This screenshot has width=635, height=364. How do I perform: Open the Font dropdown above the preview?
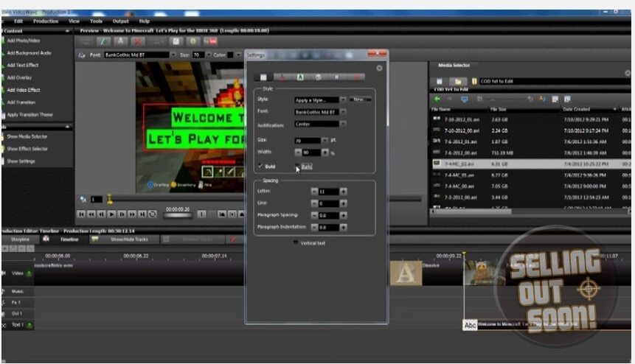(x=173, y=55)
